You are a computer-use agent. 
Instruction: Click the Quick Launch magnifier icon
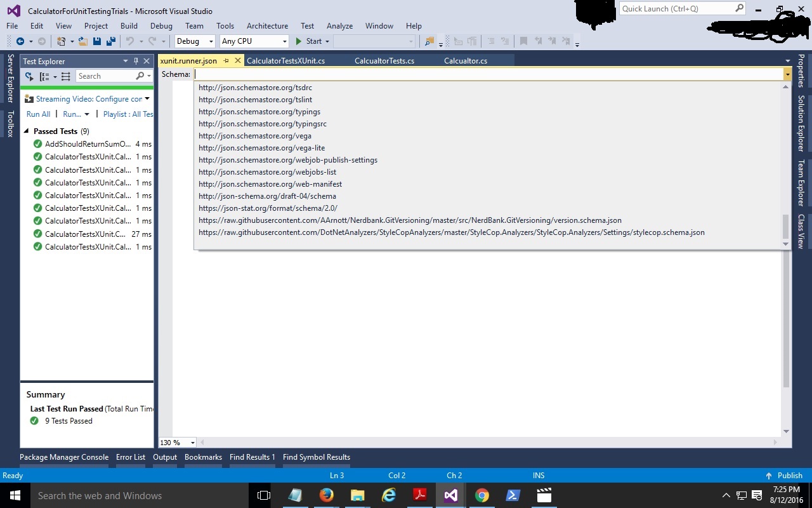[739, 8]
